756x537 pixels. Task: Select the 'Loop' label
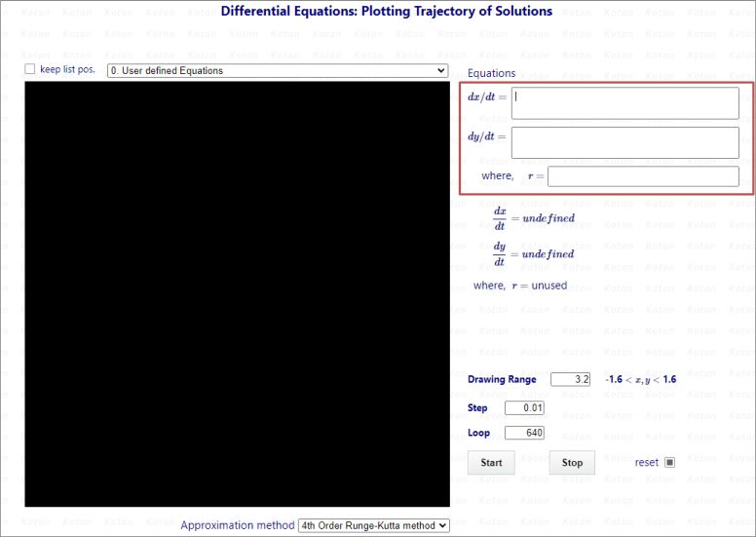[x=478, y=433]
